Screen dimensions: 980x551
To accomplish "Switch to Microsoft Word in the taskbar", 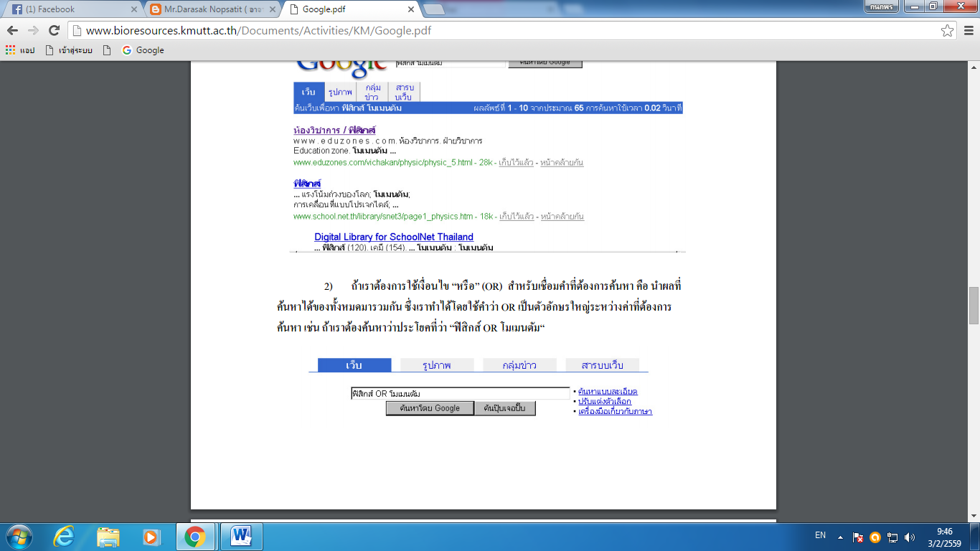I will point(241,536).
